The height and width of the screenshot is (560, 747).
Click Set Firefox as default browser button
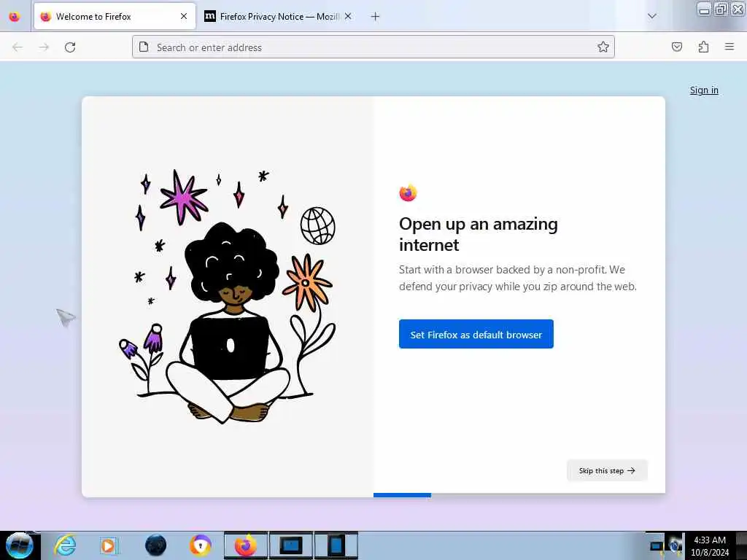(476, 334)
